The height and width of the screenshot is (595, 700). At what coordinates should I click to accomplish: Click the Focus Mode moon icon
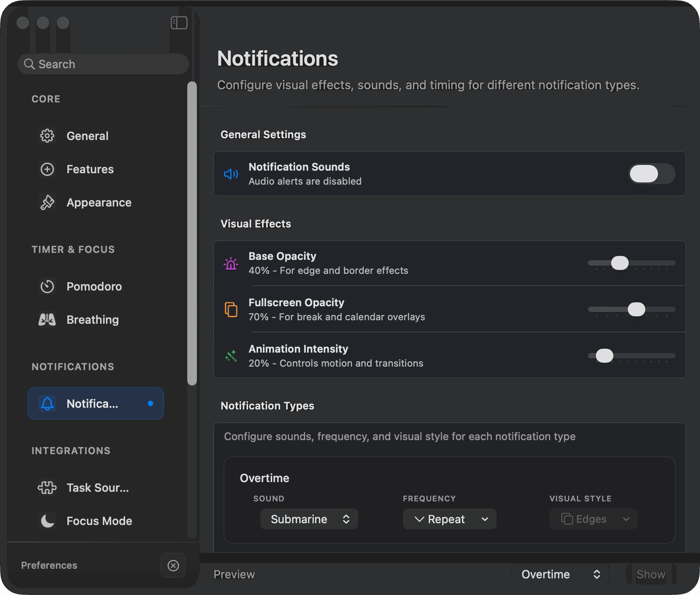click(x=47, y=521)
